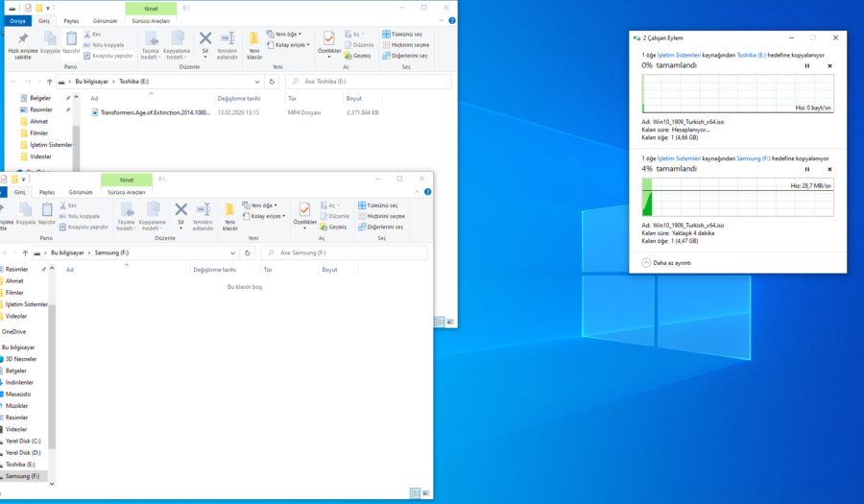864x504 pixels.
Task: Refresh the Toshiba (E:) address bar
Action: tap(272, 82)
